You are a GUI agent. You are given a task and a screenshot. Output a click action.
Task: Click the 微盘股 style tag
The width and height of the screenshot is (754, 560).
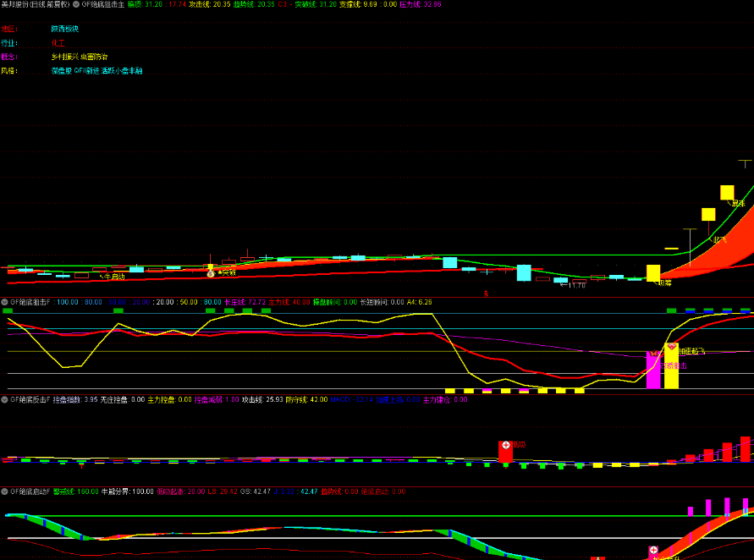(61, 71)
